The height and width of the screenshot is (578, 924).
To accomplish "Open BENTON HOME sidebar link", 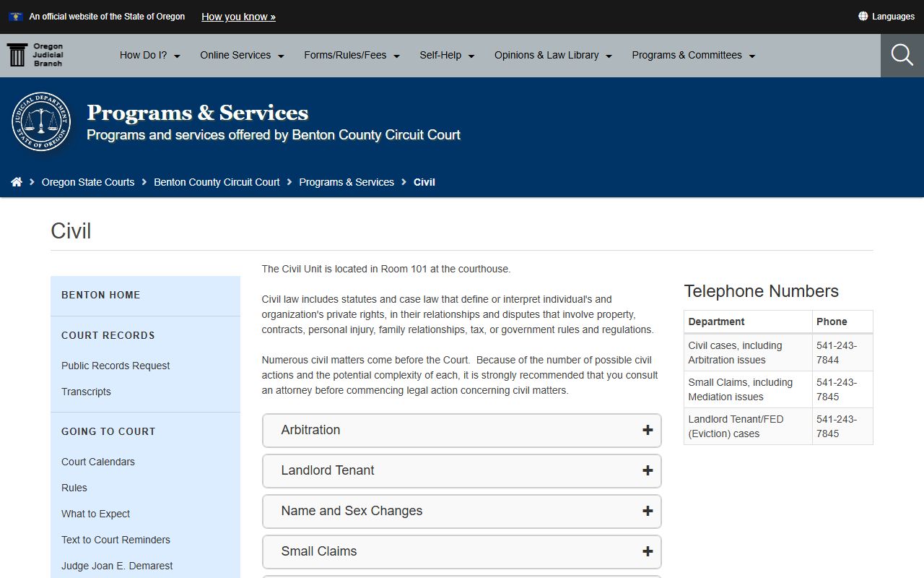I will point(101,295).
